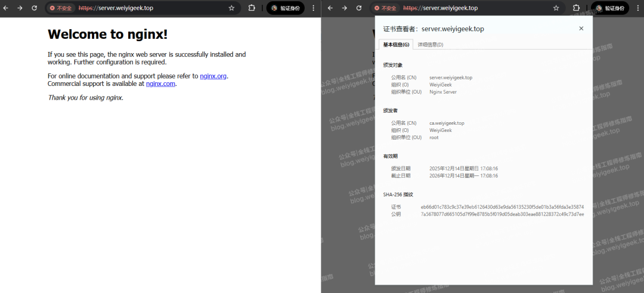644x293 pixels.
Task: Reload the page in right browser window
Action: tap(359, 8)
